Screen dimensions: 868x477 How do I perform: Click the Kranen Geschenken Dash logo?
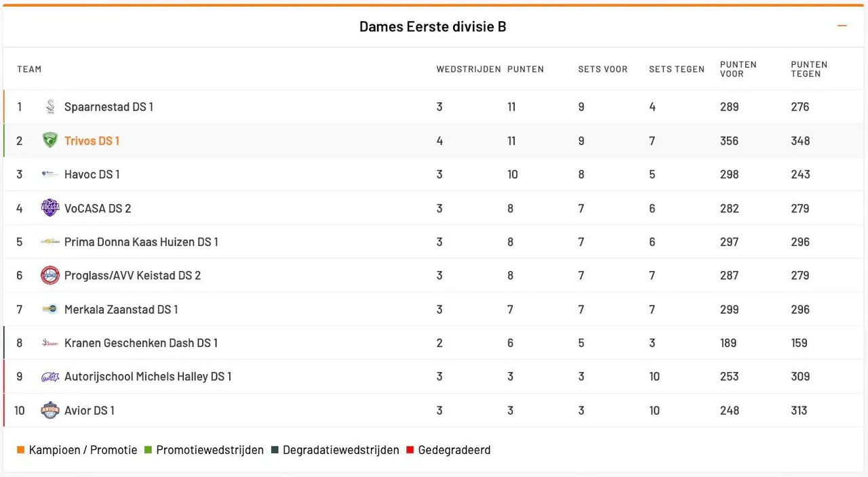pos(50,344)
